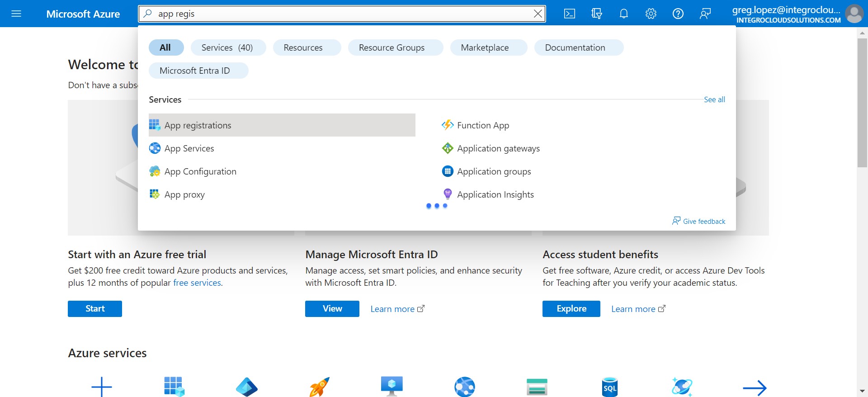Click in the search field with 'app regis'
Image resolution: width=868 pixels, height=397 pixels.
pos(342,14)
